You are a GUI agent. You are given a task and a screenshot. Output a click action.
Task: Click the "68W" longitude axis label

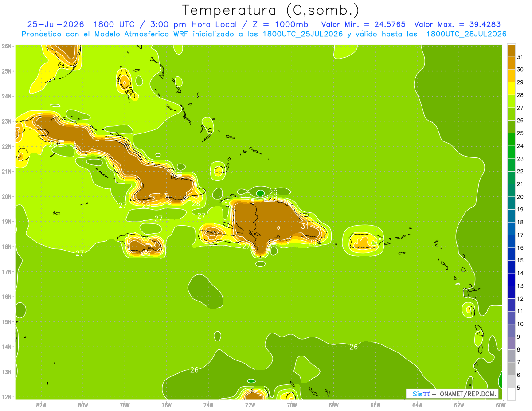[333, 405]
